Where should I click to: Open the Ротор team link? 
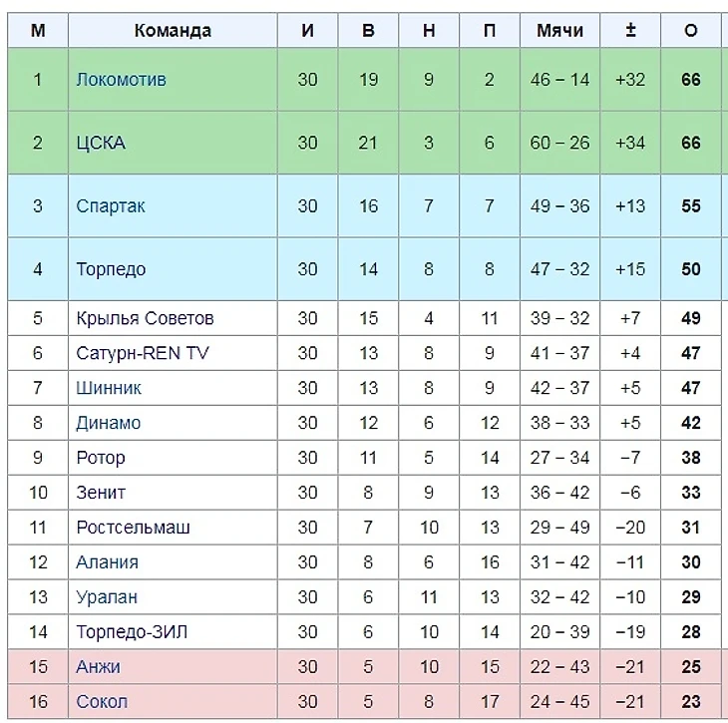pyautogui.click(x=101, y=458)
